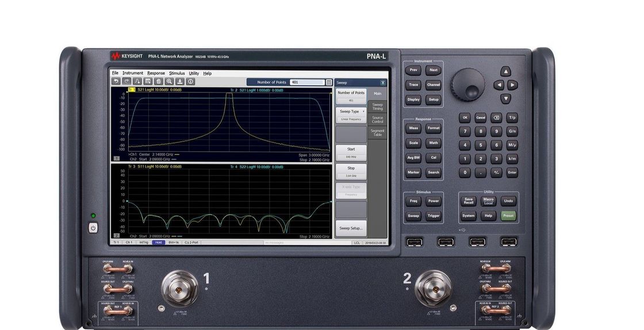Open the File menu
Screen dimensions: 644x330
tap(116, 73)
